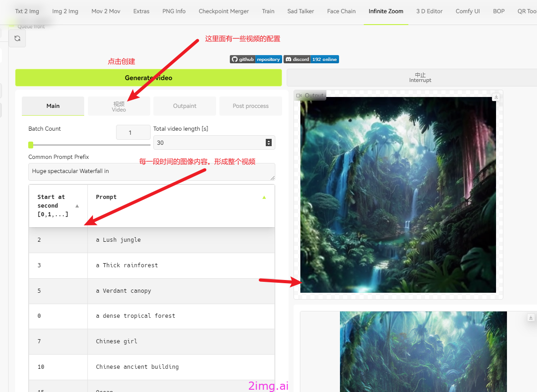
Task: Open the Extras tab
Action: click(142, 11)
